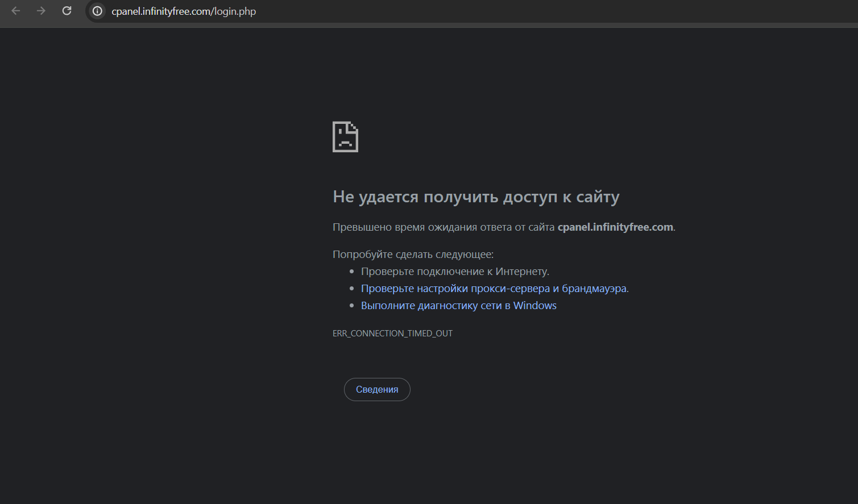Click the sad page error icon
This screenshot has width=858, height=504.
(x=345, y=137)
